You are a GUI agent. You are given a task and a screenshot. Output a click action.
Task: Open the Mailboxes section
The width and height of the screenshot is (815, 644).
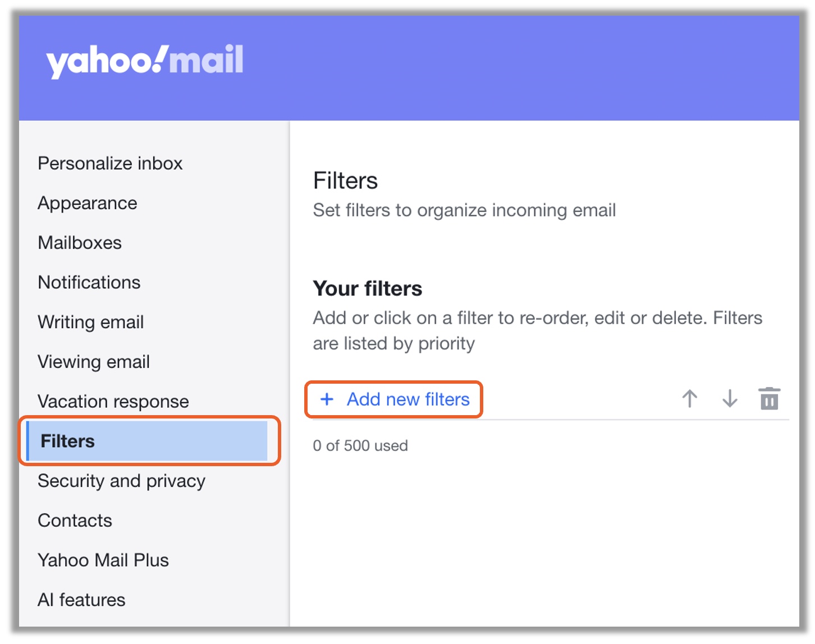pos(80,243)
